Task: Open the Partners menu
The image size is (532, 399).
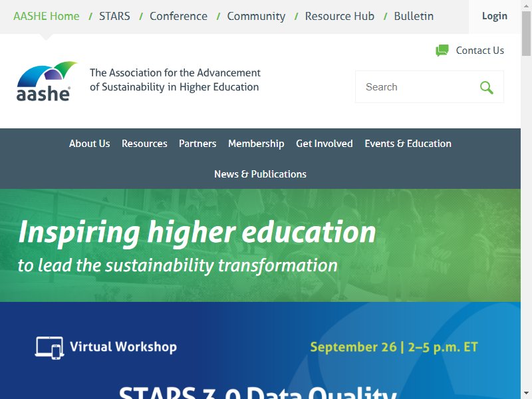Action: (198, 144)
